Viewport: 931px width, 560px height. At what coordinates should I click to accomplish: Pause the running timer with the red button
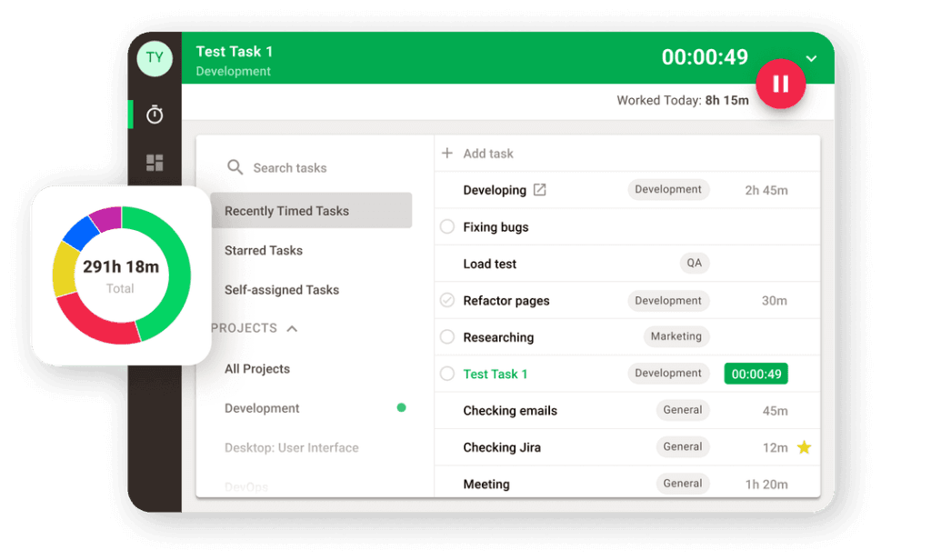click(x=780, y=84)
